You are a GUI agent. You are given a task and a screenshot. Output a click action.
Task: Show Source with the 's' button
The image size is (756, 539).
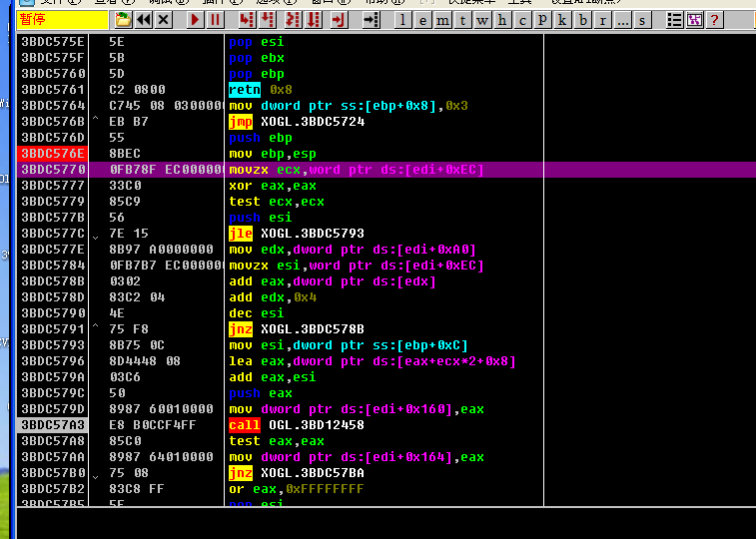click(x=642, y=20)
